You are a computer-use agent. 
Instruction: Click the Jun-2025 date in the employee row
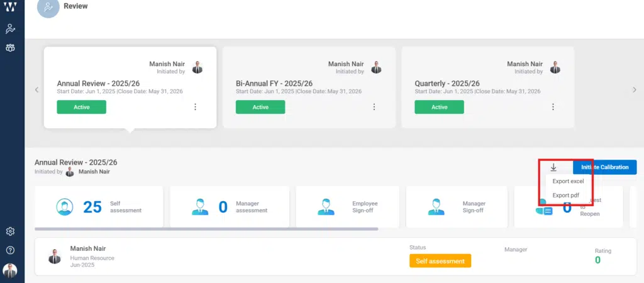point(82,265)
